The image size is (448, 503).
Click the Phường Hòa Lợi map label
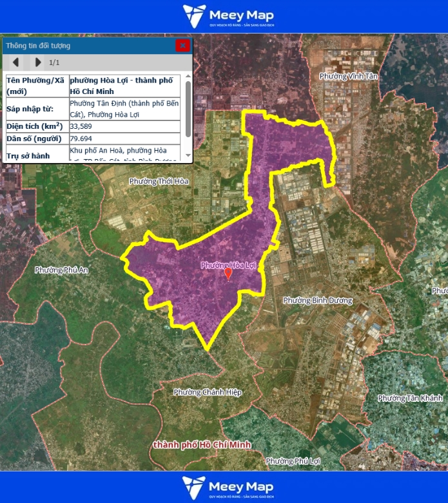tap(229, 265)
